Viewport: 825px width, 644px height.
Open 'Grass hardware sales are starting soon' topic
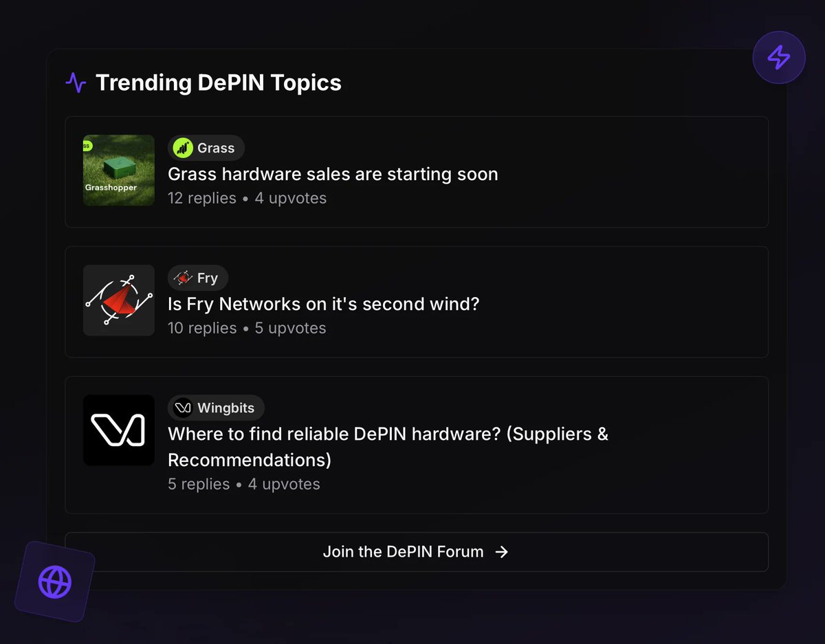(333, 174)
